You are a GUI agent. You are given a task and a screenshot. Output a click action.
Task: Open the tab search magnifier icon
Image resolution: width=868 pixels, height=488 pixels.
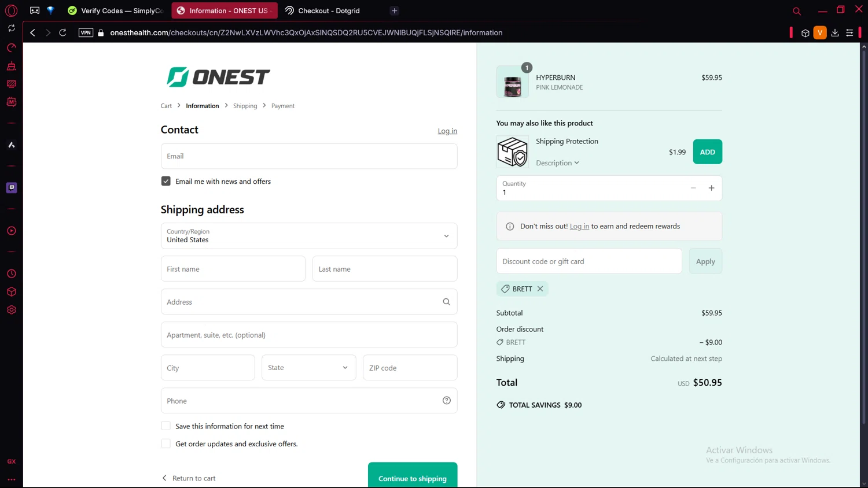[x=797, y=11]
